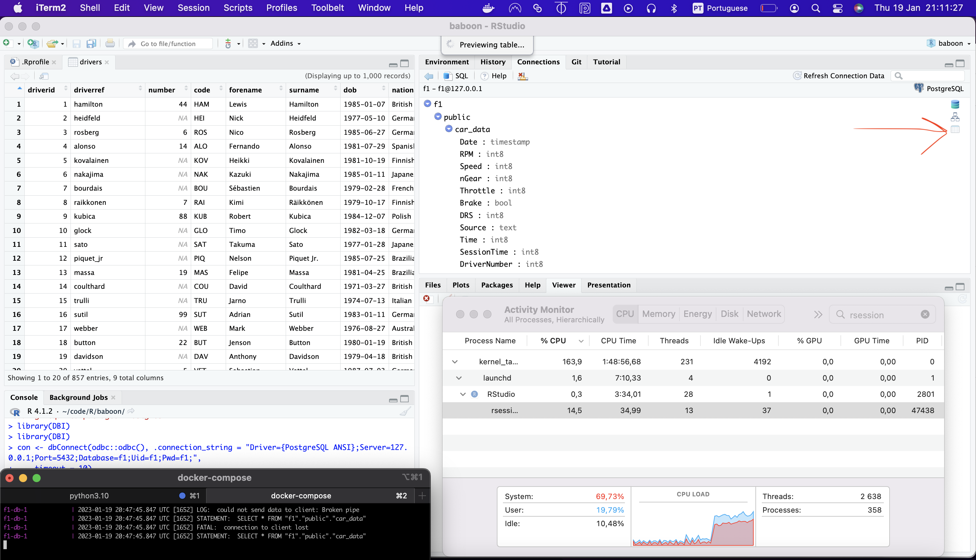Print the current file
This screenshot has height=560, width=976.
click(110, 43)
